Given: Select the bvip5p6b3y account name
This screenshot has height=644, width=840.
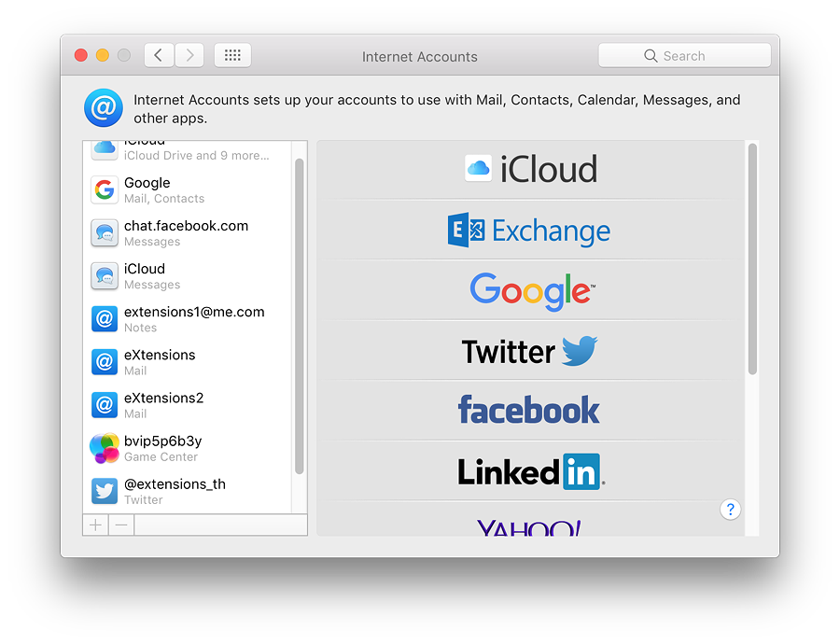Looking at the screenshot, I should tap(162, 441).
